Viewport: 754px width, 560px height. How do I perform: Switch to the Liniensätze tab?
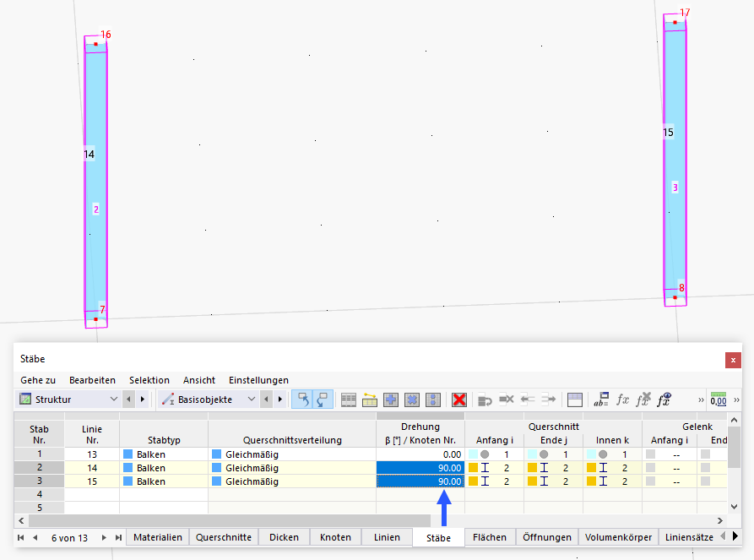tap(689, 537)
